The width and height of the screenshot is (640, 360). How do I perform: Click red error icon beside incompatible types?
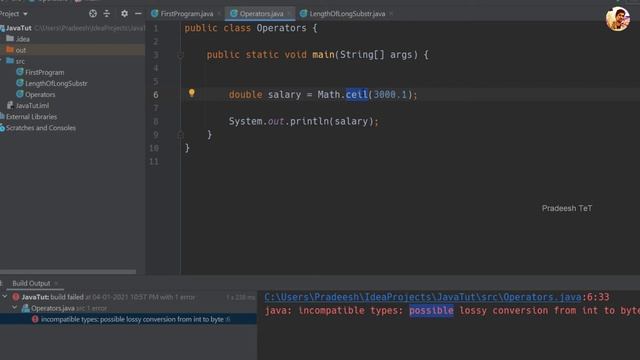[35, 319]
